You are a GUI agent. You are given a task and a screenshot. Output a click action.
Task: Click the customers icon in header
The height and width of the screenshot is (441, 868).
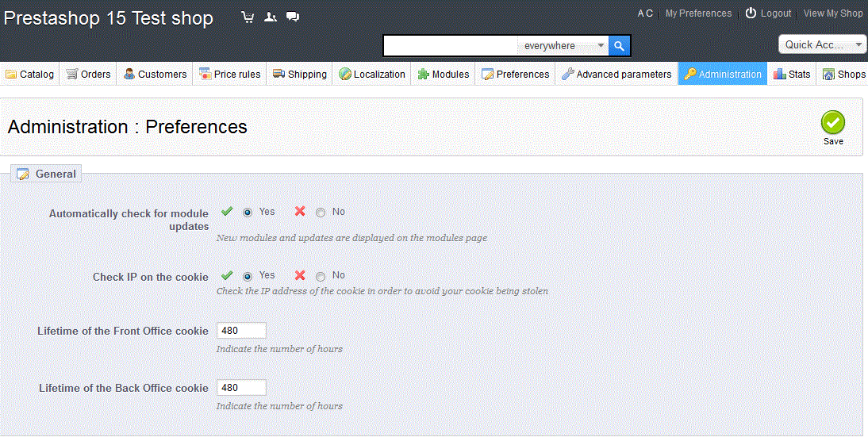[270, 17]
